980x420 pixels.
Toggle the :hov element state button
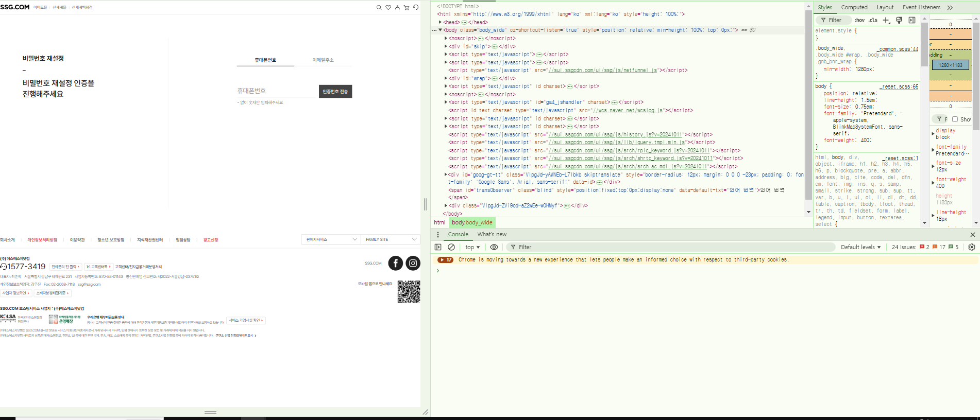[860, 20]
